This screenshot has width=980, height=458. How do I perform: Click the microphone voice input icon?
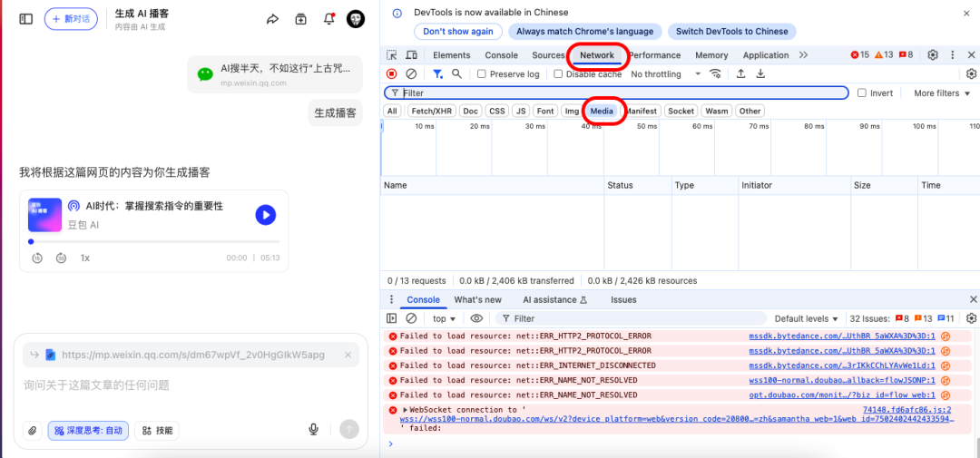click(314, 429)
